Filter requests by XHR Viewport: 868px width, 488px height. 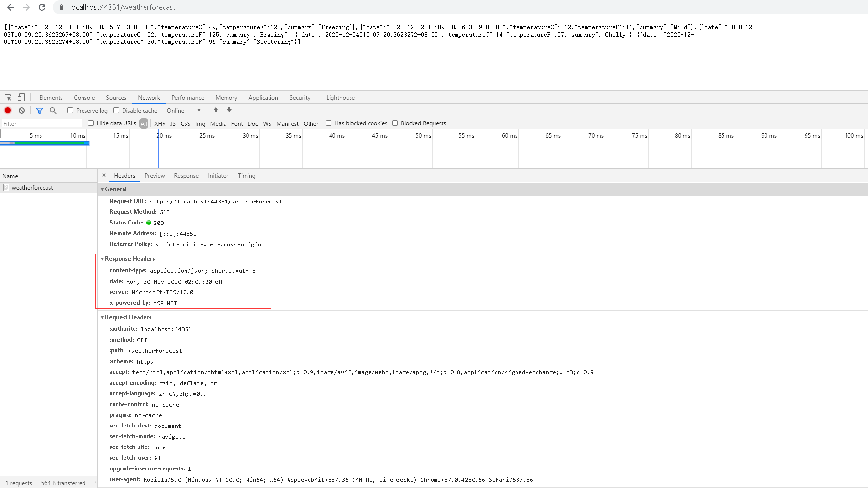[160, 123]
